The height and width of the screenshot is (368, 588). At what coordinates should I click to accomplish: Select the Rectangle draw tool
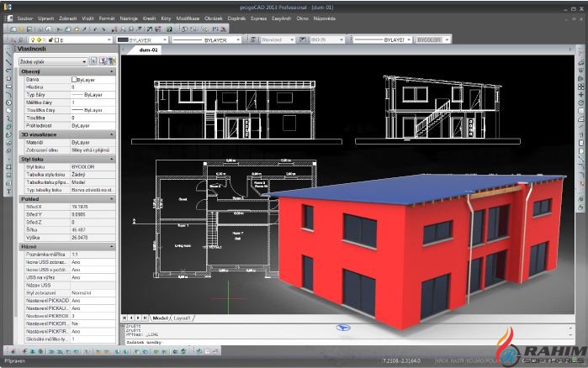(8, 87)
